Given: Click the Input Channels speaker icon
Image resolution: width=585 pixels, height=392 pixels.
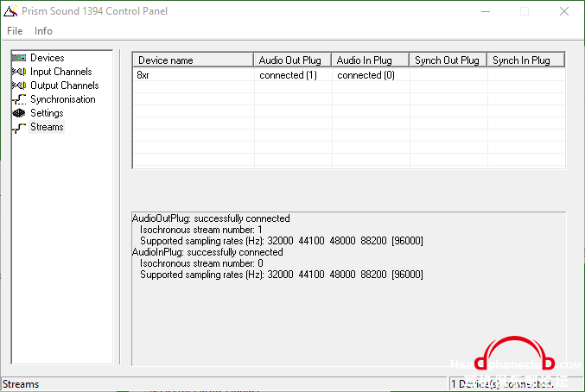Looking at the screenshot, I should click(19, 72).
